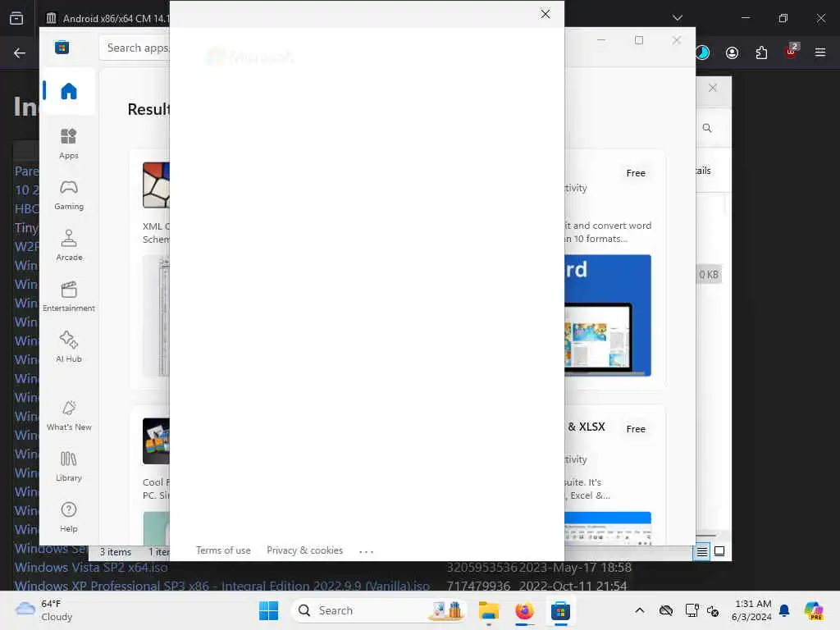The height and width of the screenshot is (630, 840).
Task: Switch to details view in File Explorer
Action: tap(702, 551)
